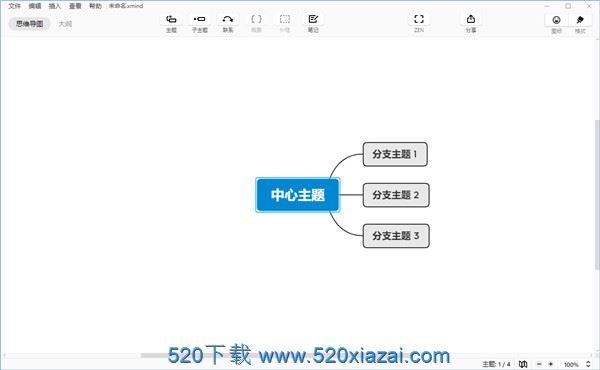Zoom out with the minus icon
Viewport: 600px width, 370px height.
tap(539, 364)
